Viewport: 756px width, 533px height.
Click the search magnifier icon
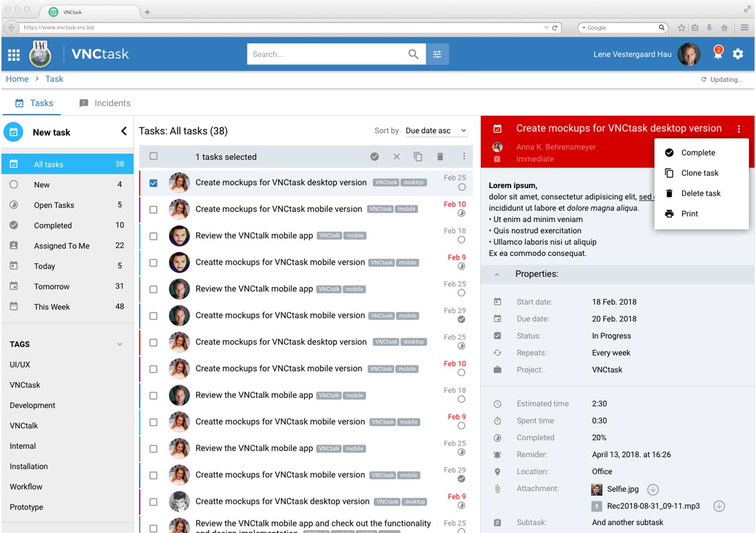[413, 54]
